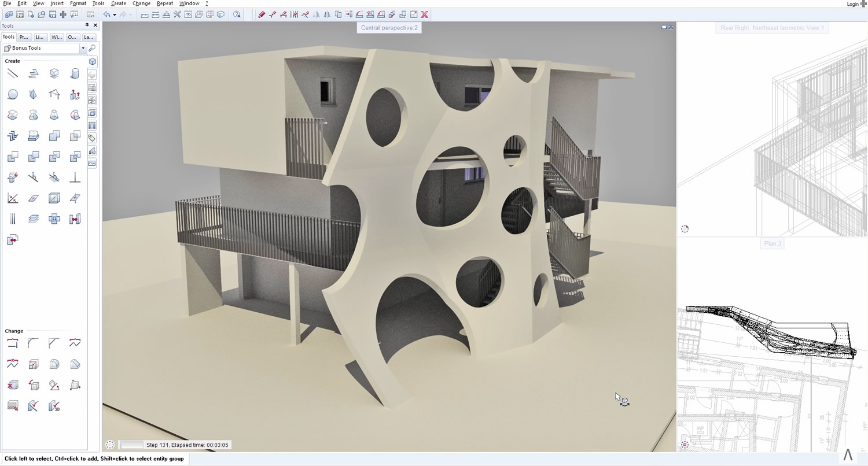
Task: Switch to the Wi... palette tab
Action: (x=56, y=37)
